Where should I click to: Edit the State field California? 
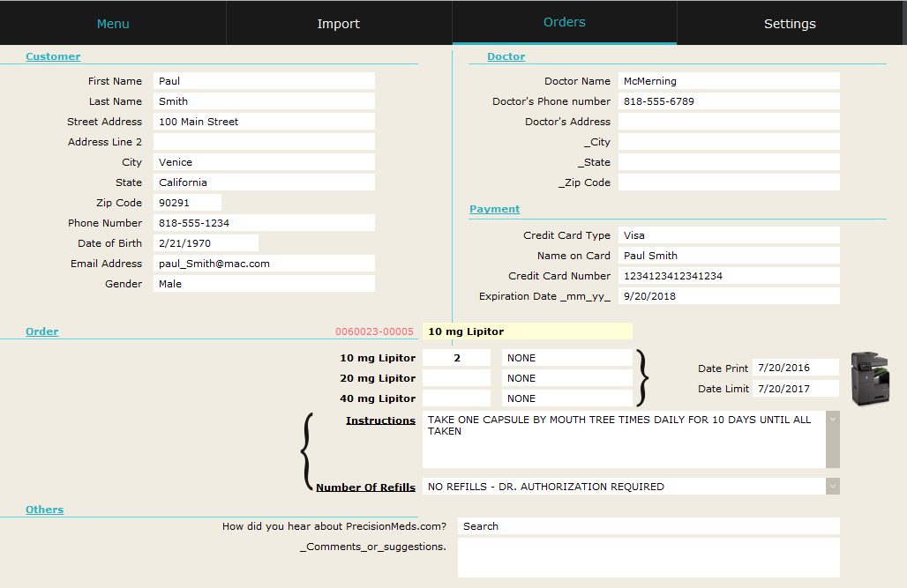(x=264, y=182)
